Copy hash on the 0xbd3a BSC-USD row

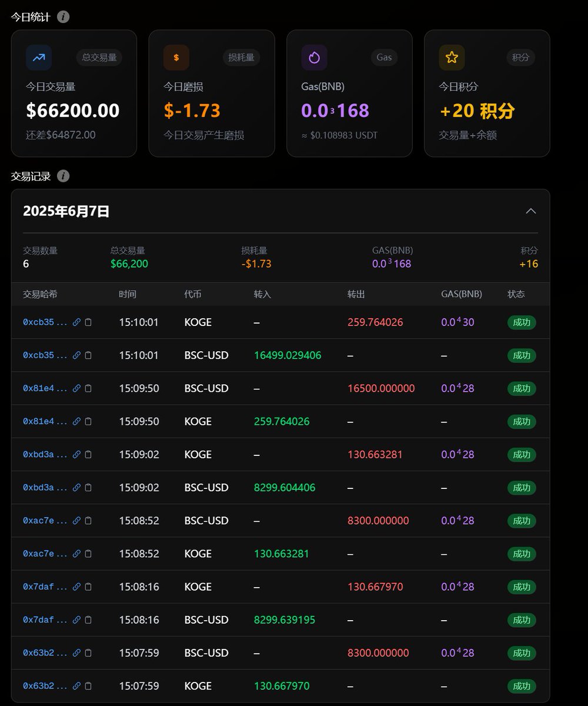point(88,487)
